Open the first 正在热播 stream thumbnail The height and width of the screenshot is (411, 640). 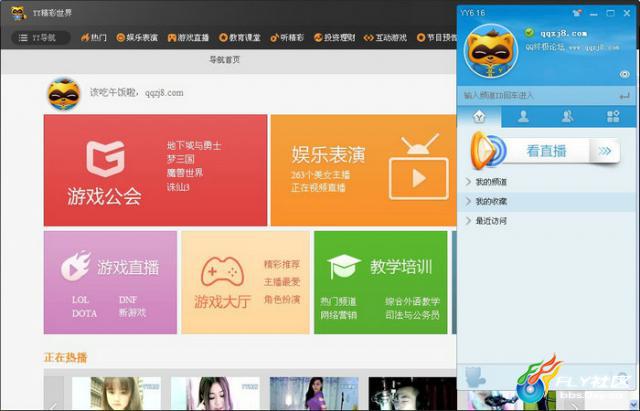coord(116,393)
